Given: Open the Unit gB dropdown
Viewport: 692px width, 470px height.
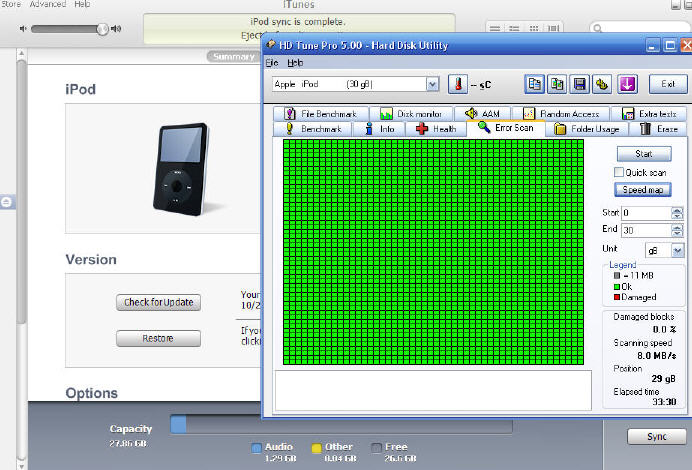Looking at the screenshot, I should (x=678, y=250).
